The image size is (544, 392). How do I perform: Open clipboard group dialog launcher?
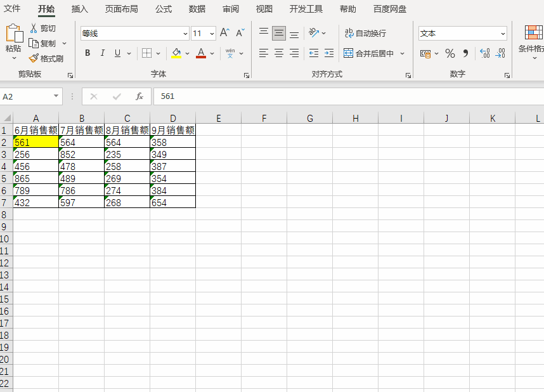pyautogui.click(x=70, y=75)
